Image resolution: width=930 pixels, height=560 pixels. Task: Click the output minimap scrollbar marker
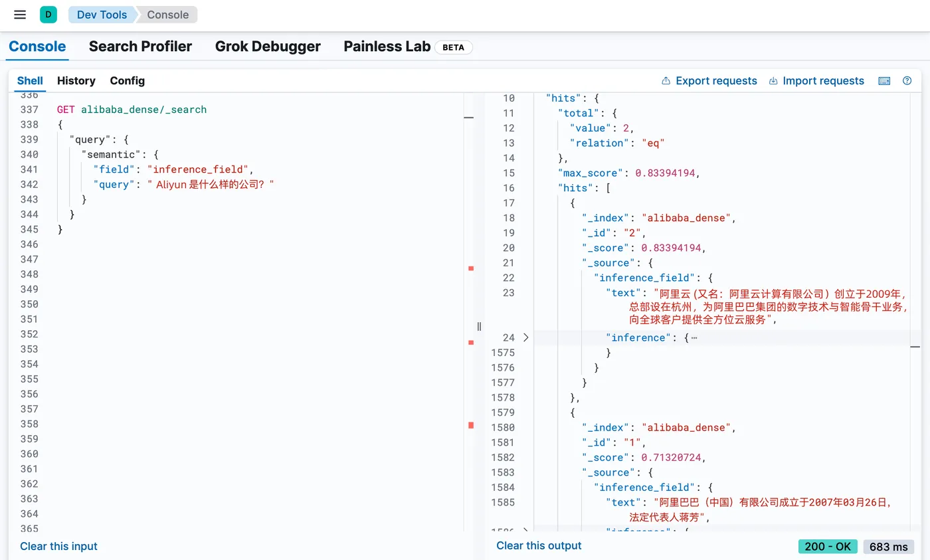click(x=915, y=347)
